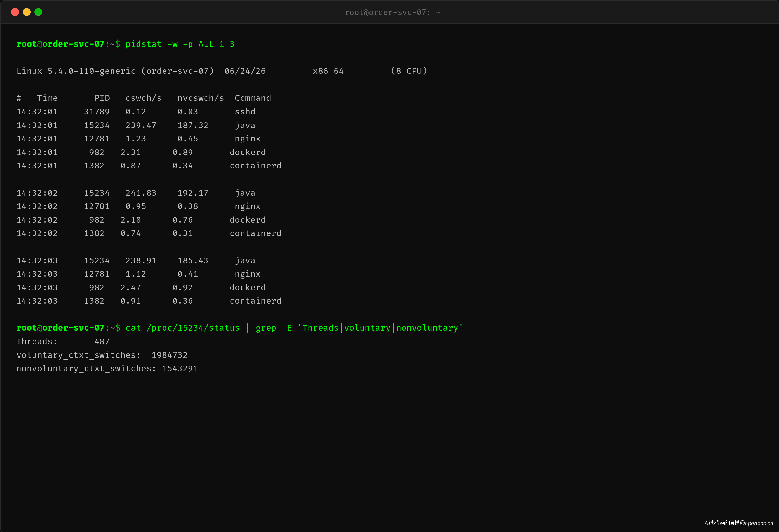Click the cswch/s value 239.47
779x532 pixels.
point(141,126)
